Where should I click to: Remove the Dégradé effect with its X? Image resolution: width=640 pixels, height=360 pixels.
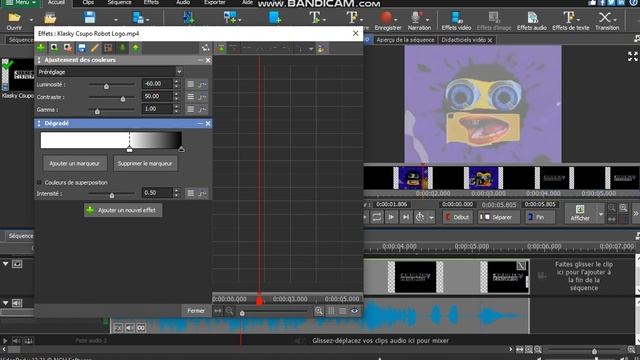point(208,123)
